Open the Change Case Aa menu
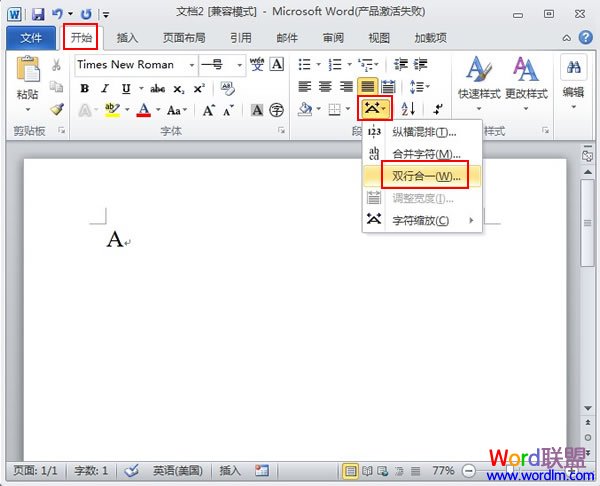Image resolution: width=600 pixels, height=486 pixels. 177,111
